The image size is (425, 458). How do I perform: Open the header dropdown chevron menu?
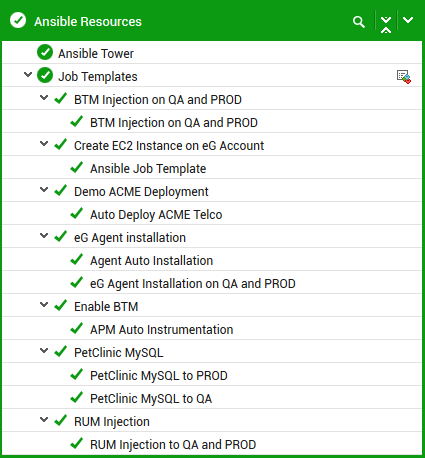(408, 20)
